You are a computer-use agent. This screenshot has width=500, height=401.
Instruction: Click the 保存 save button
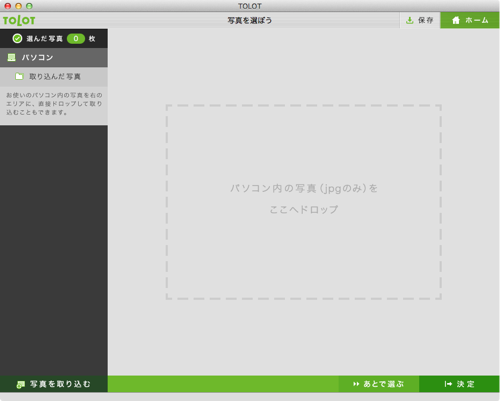[420, 20]
